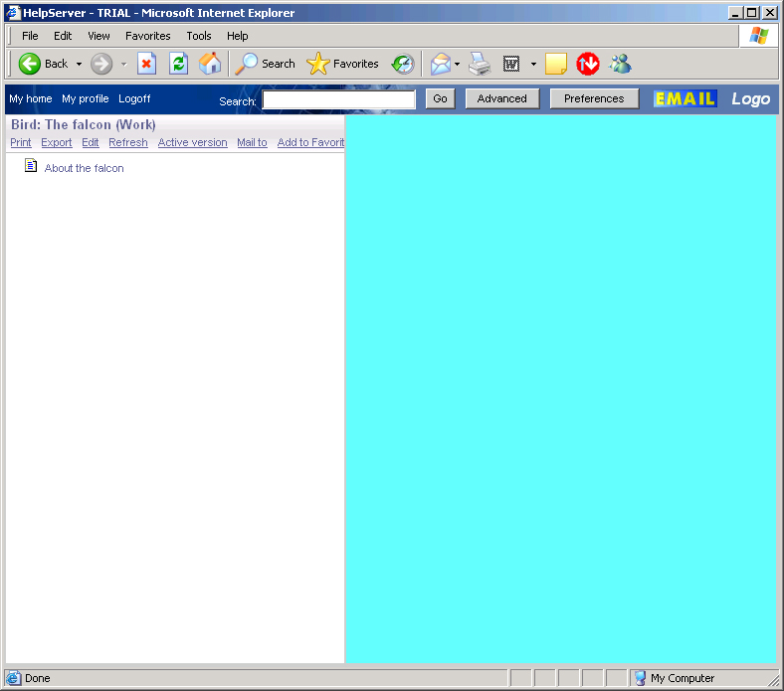This screenshot has height=691, width=784.
Task: Click the green Back arrow icon
Action: [30, 64]
